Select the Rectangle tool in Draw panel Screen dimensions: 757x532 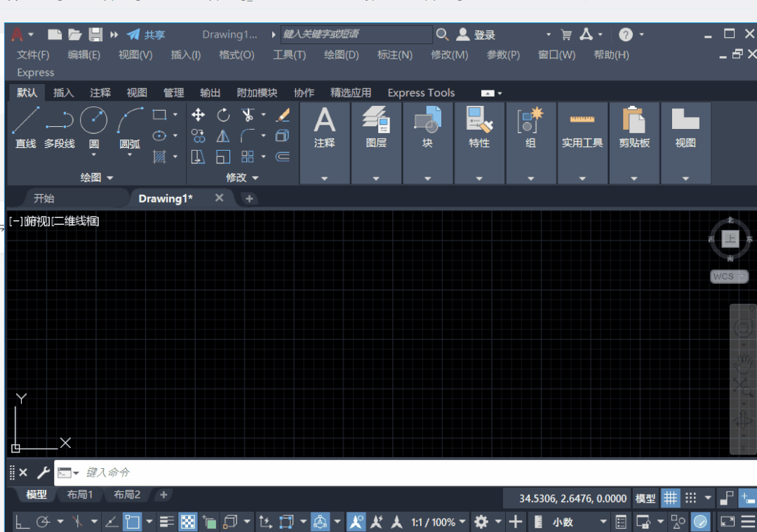click(159, 115)
